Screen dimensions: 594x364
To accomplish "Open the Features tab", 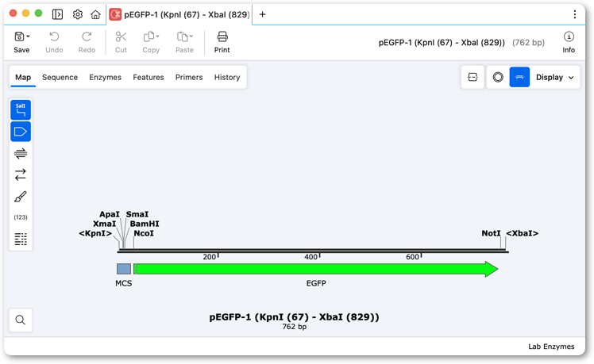I will click(x=148, y=77).
